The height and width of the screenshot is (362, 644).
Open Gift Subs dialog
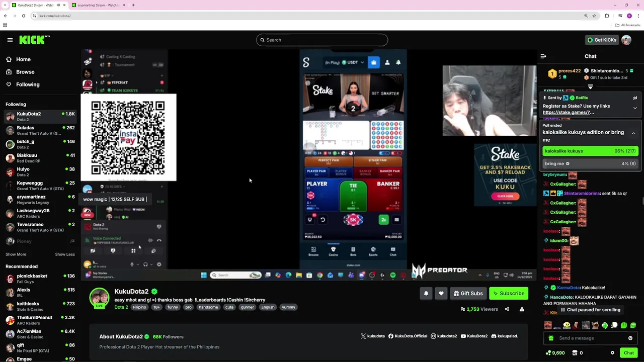click(468, 293)
